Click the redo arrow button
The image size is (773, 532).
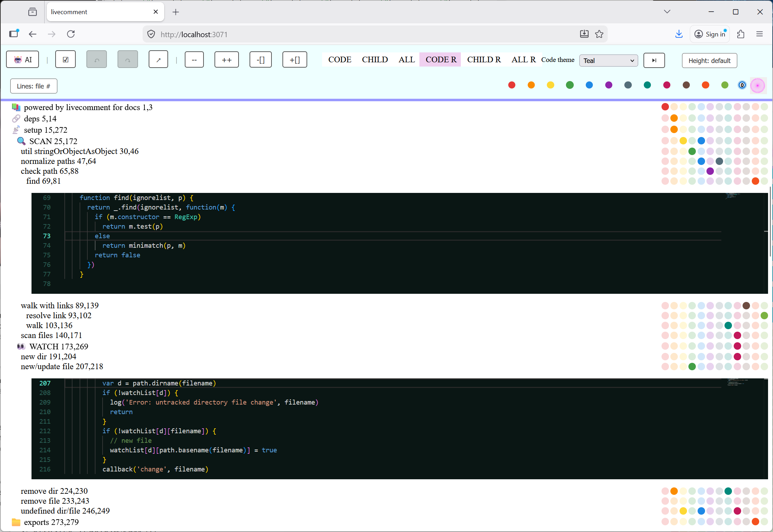point(128,60)
